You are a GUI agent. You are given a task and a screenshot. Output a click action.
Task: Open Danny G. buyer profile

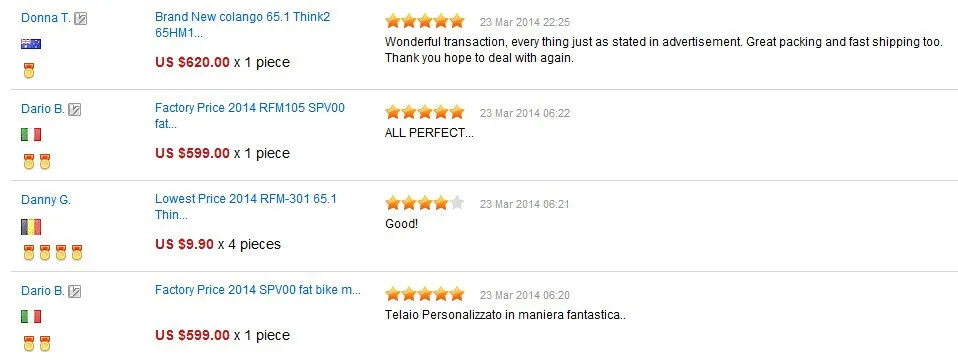coord(46,200)
